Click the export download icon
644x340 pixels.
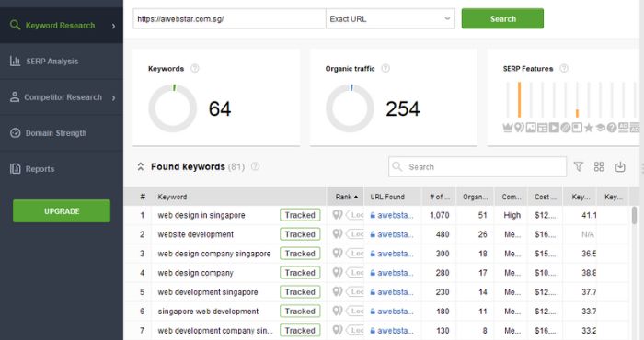tap(620, 166)
